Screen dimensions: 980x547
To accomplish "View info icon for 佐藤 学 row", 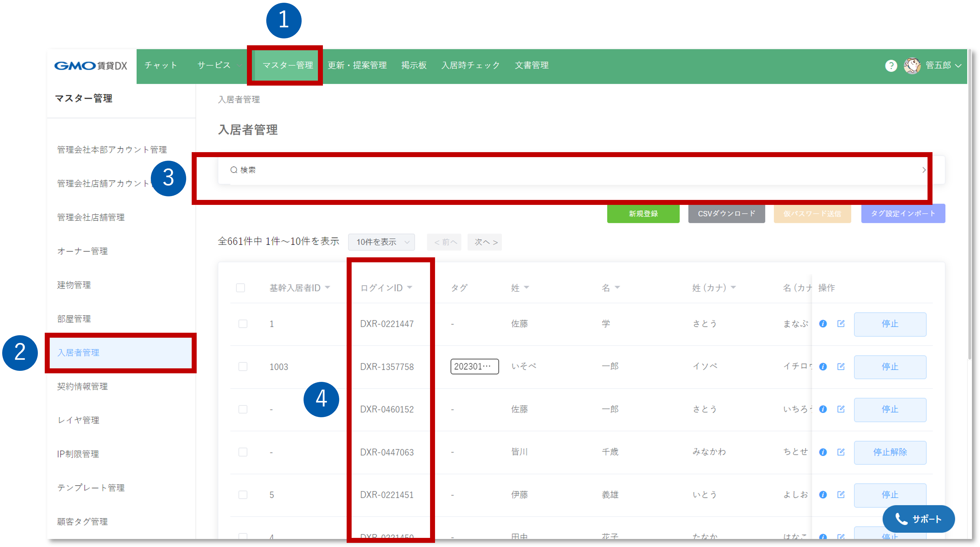I will pyautogui.click(x=823, y=324).
